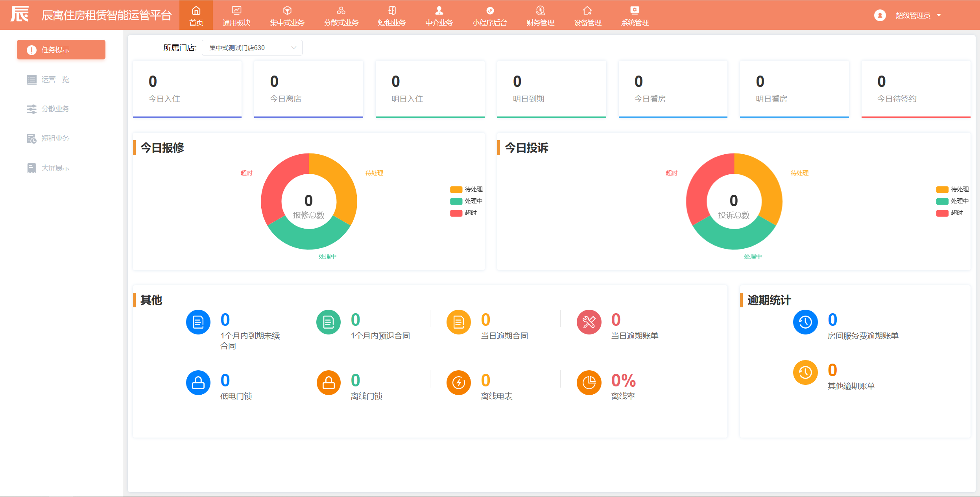This screenshot has width=980, height=497.
Task: Click the 今日待签约 summary card
Action: tap(915, 89)
